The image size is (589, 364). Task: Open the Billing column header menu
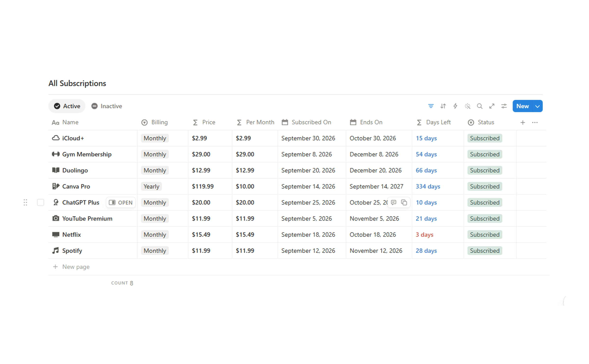point(155,122)
